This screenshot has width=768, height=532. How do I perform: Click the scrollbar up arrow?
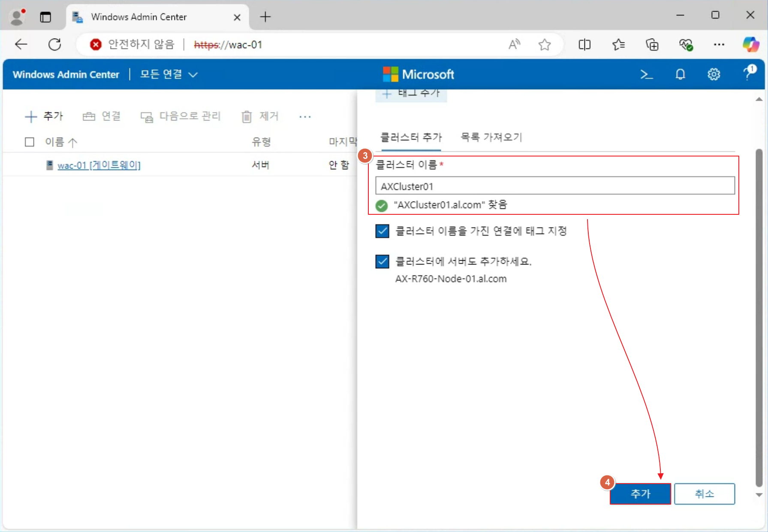759,99
